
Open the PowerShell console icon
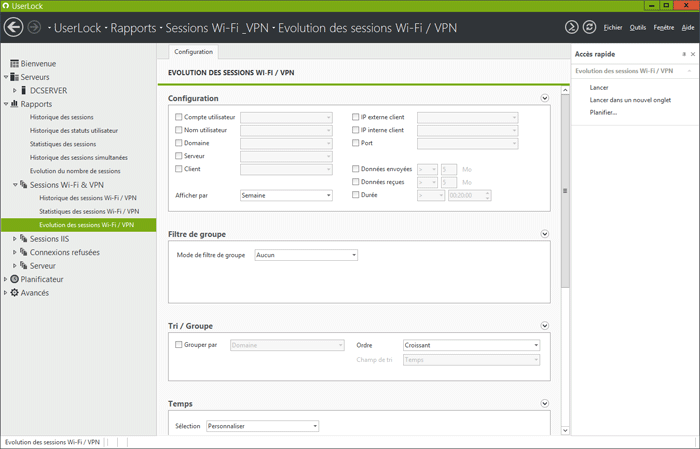click(x=571, y=27)
